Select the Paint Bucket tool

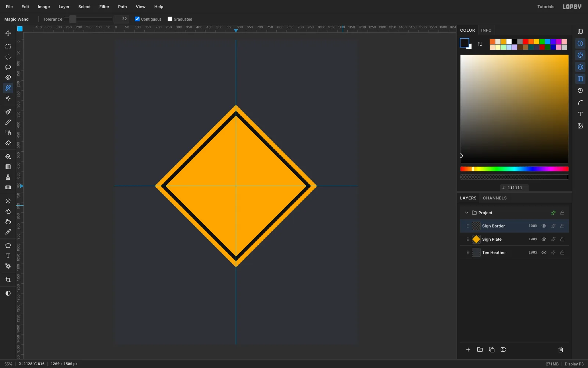click(x=8, y=156)
